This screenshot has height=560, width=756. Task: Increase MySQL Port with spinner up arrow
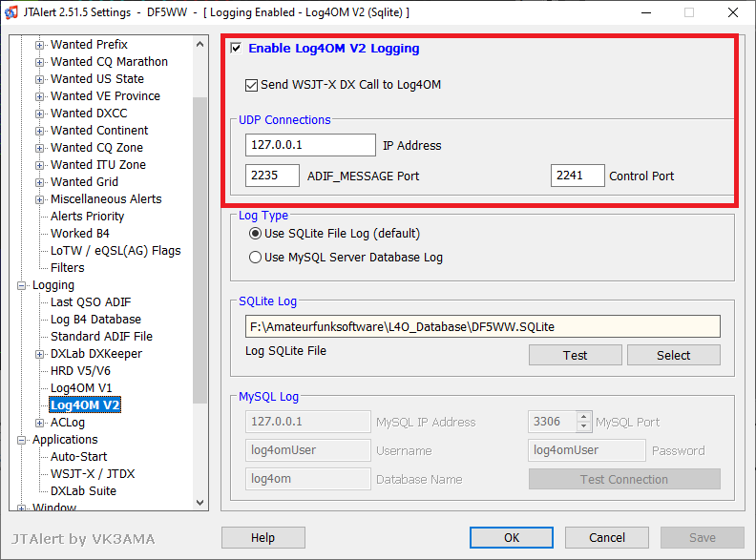click(584, 417)
